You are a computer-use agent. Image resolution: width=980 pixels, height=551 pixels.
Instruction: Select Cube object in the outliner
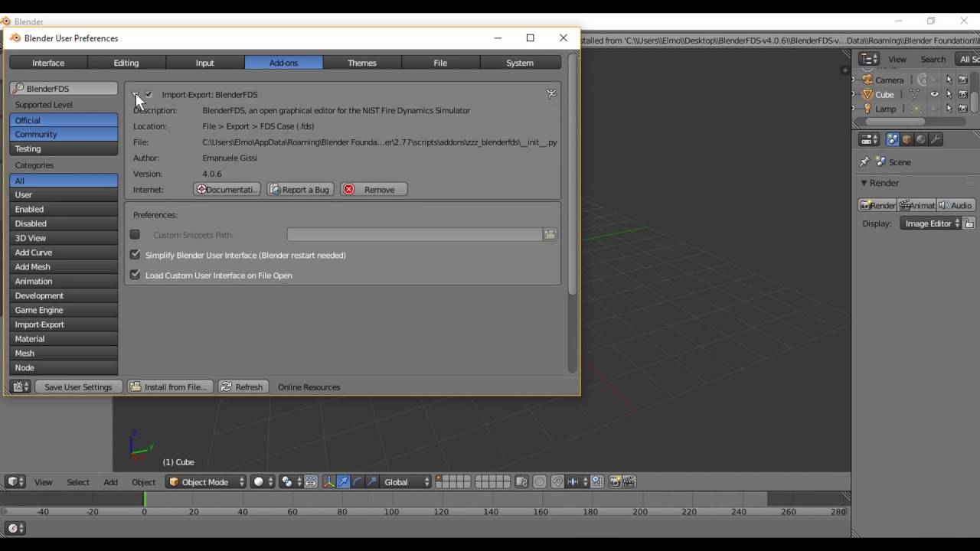pyautogui.click(x=884, y=94)
